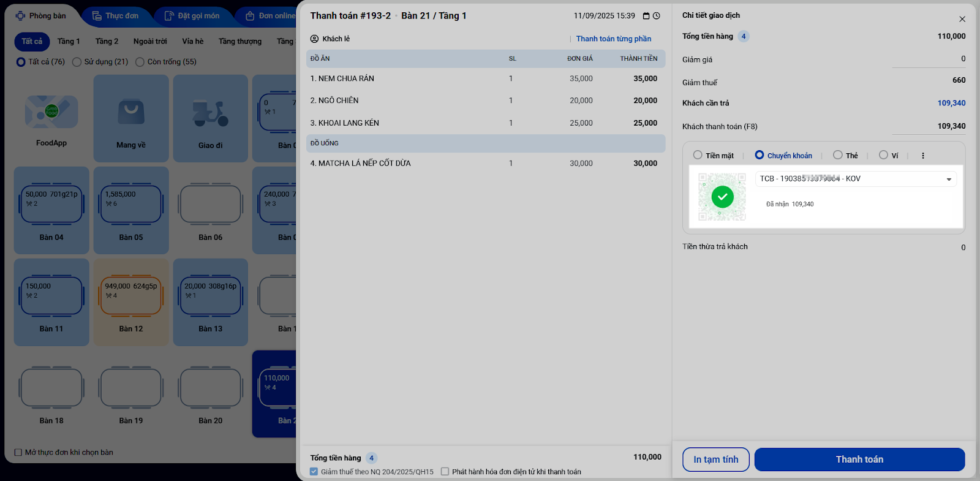
Task: Open table Bàn 04
Action: pyautogui.click(x=51, y=210)
